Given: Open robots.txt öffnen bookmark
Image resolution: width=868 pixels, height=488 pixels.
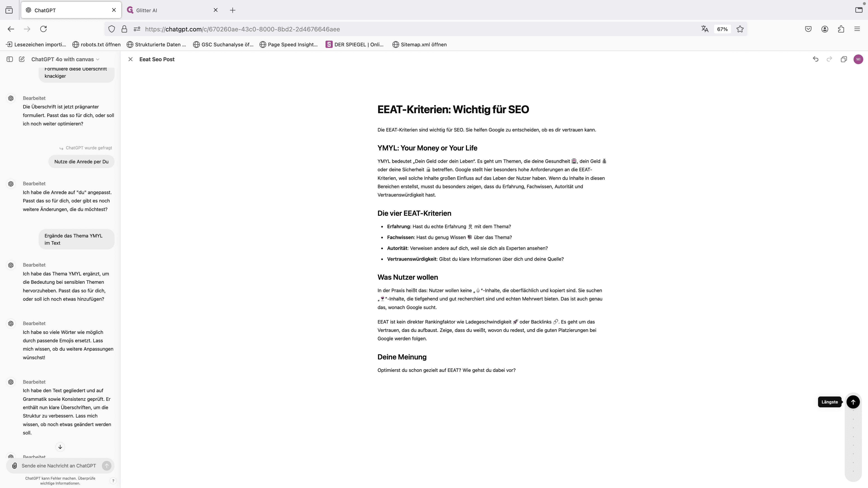Looking at the screenshot, I should coord(96,45).
